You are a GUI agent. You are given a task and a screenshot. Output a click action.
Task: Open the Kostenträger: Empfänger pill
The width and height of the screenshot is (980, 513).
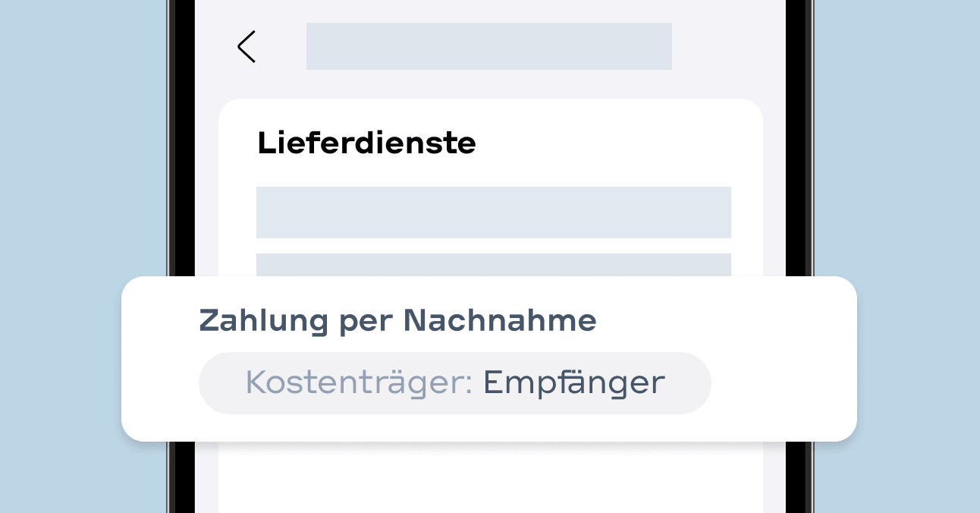pos(454,383)
